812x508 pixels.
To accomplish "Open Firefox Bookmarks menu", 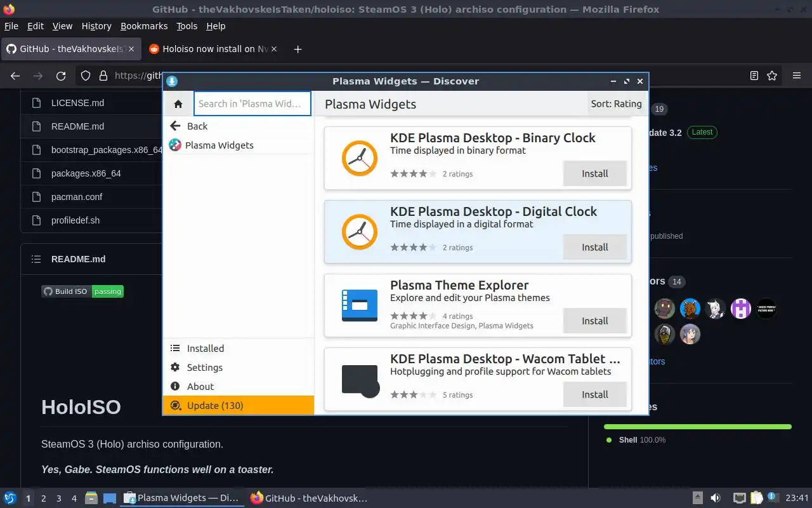I will coord(144,26).
